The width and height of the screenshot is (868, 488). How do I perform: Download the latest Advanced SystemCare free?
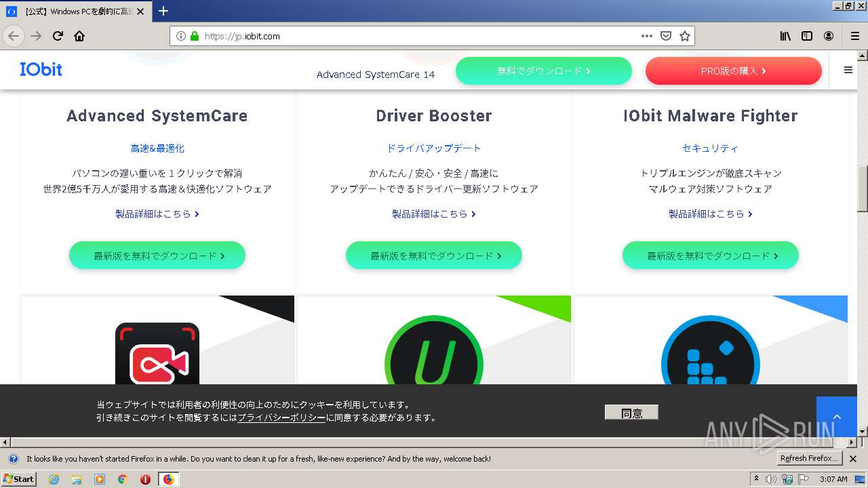click(157, 256)
